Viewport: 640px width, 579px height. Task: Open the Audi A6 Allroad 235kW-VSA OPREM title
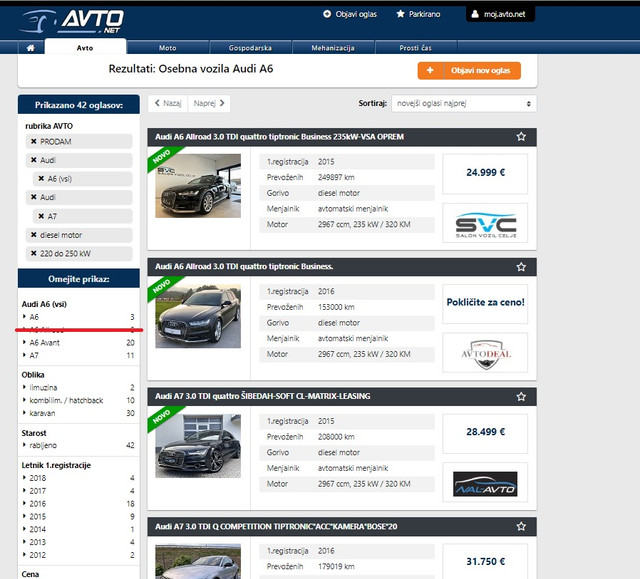coord(279,137)
